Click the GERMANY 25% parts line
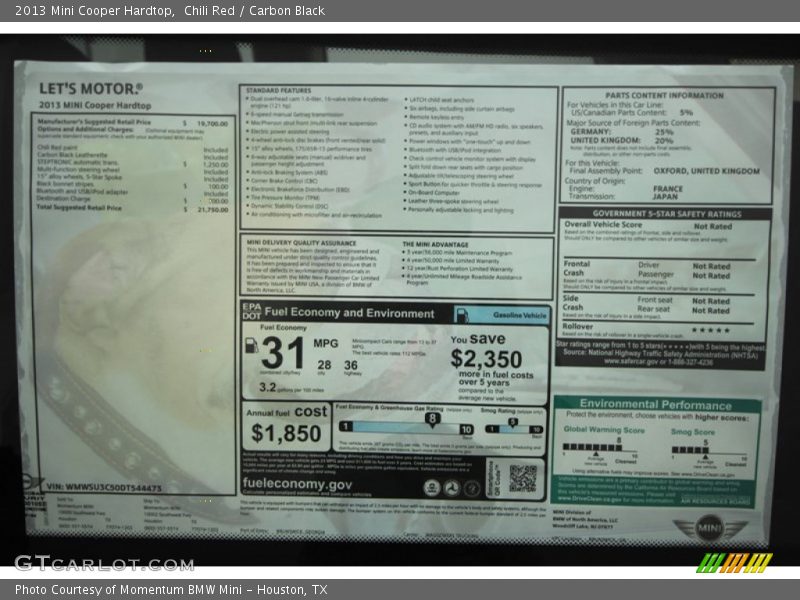Image resolution: width=800 pixels, height=600 pixels. click(622, 132)
